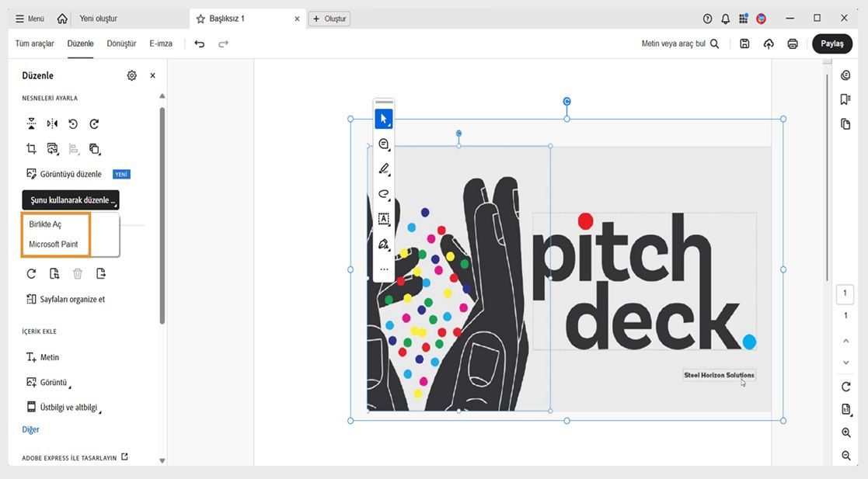Open Adobe Express ile tasarlayın external link

[124, 457]
